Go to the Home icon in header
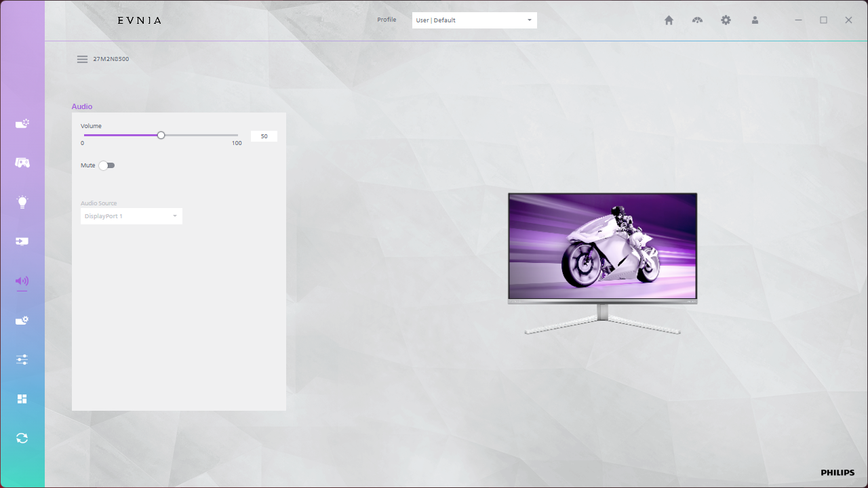The height and width of the screenshot is (488, 868). tap(669, 20)
